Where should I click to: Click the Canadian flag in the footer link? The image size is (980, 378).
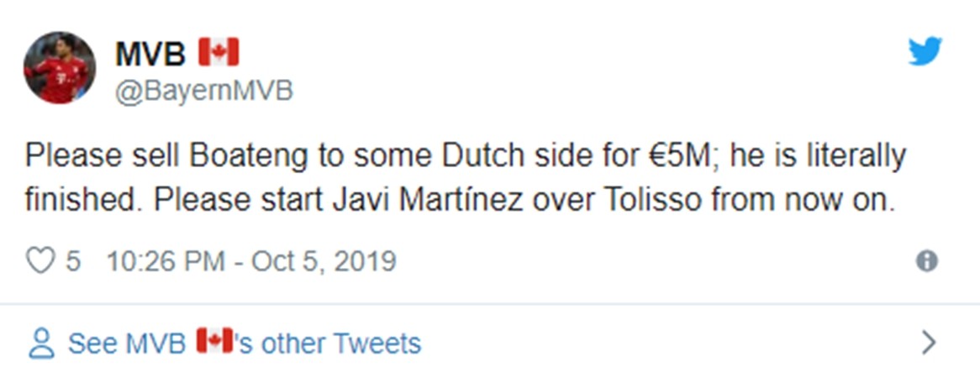[214, 342]
